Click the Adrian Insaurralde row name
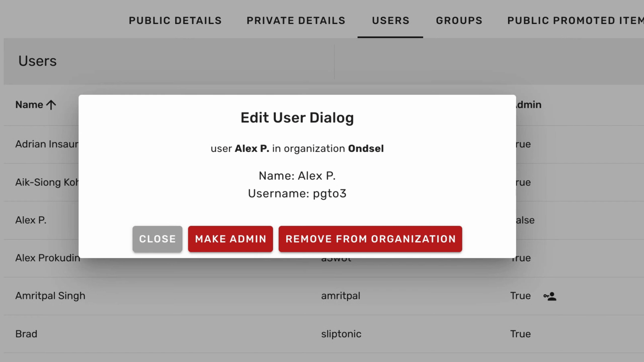 point(47,144)
